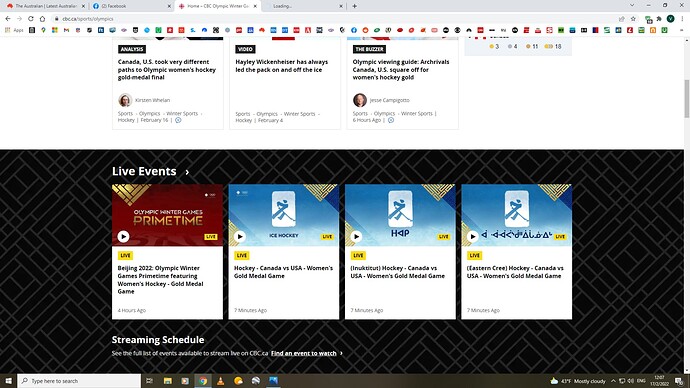Reload the CBC Olympics page
690x388 pixels.
click(31, 18)
